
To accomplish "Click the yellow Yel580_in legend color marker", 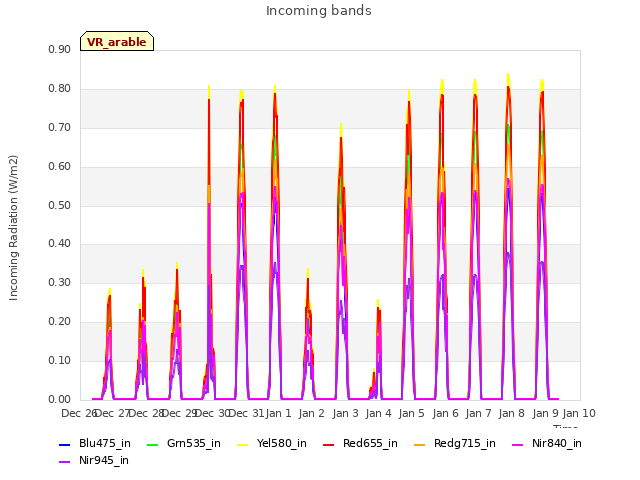I will 242,444.
